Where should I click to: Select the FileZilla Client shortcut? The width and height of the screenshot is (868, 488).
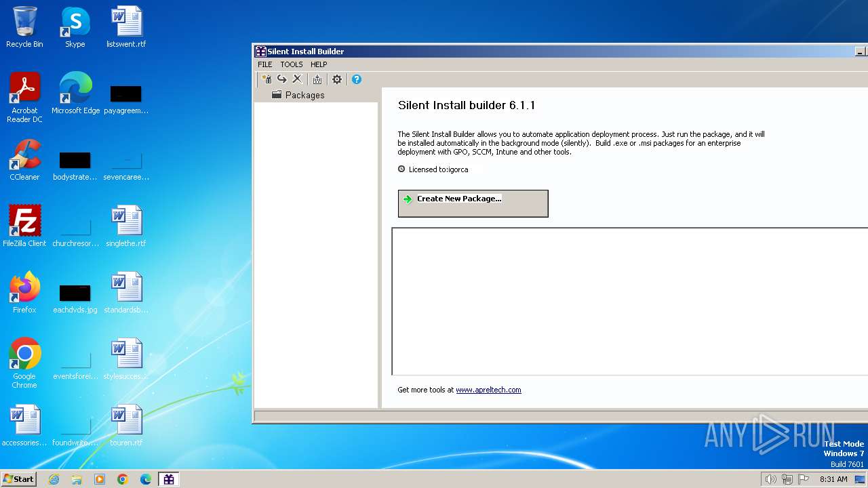pyautogui.click(x=24, y=226)
